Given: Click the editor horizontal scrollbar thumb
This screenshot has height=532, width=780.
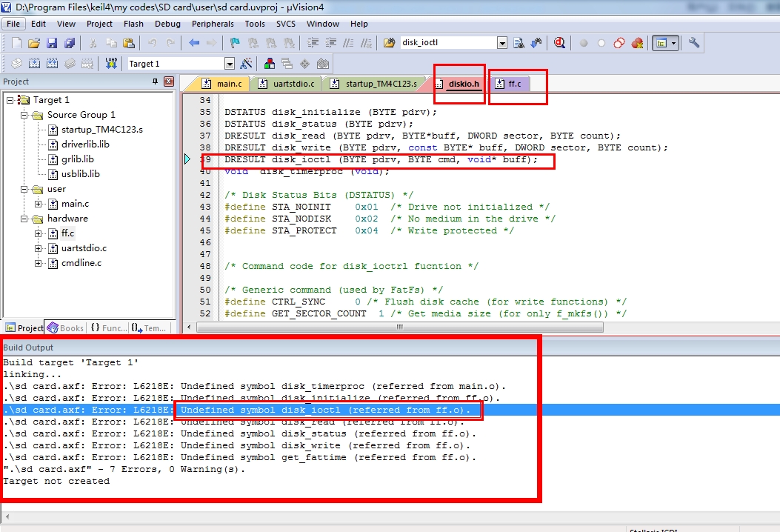Looking at the screenshot, I should (x=399, y=327).
